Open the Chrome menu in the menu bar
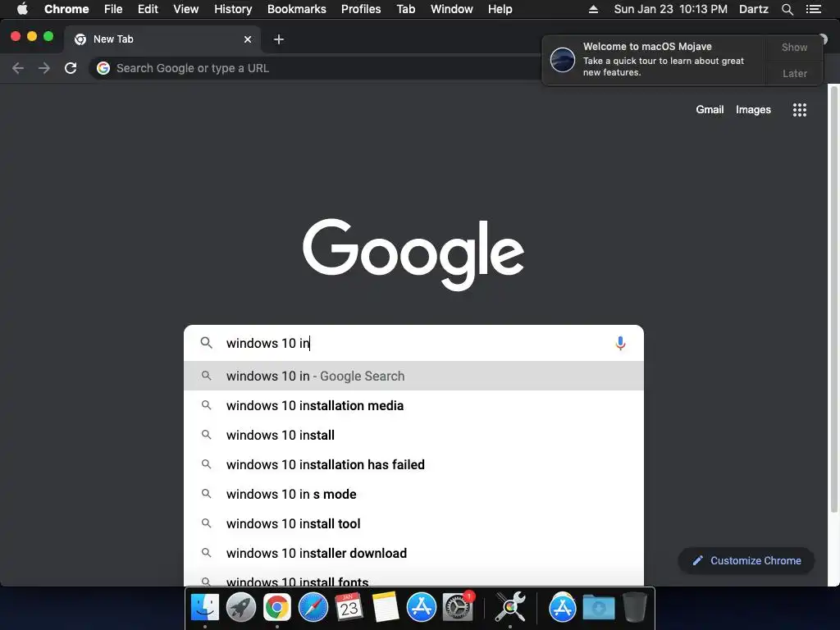This screenshot has height=630, width=840. [x=66, y=9]
